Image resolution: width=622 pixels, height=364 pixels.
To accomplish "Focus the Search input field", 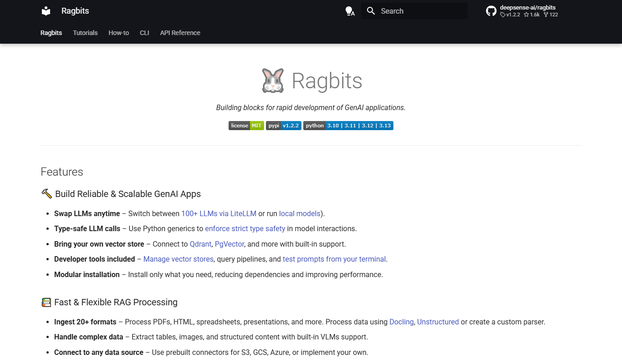I will (414, 11).
